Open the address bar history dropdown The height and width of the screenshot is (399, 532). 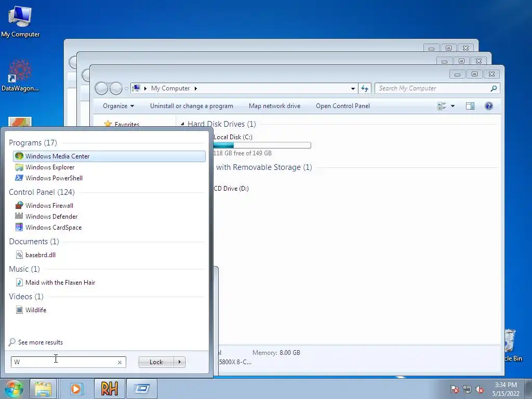pos(353,88)
